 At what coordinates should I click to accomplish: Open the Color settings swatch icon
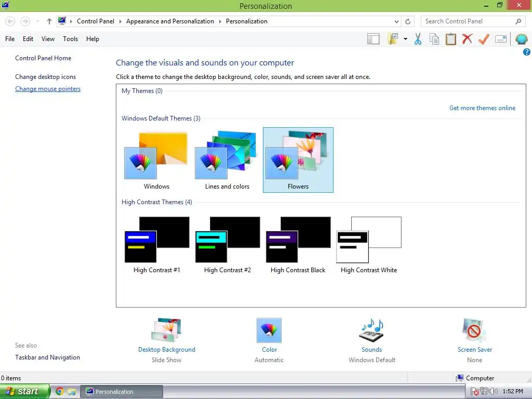point(269,330)
